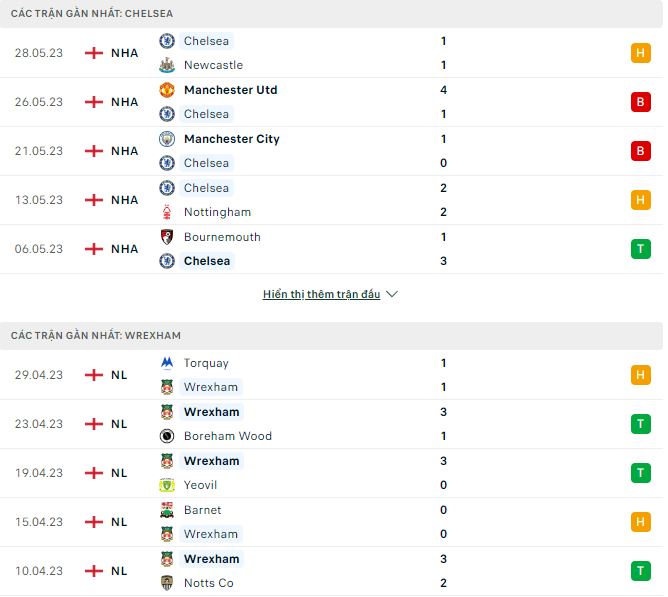
Task: Click the green T badge for Bournemouth match
Action: (x=640, y=249)
